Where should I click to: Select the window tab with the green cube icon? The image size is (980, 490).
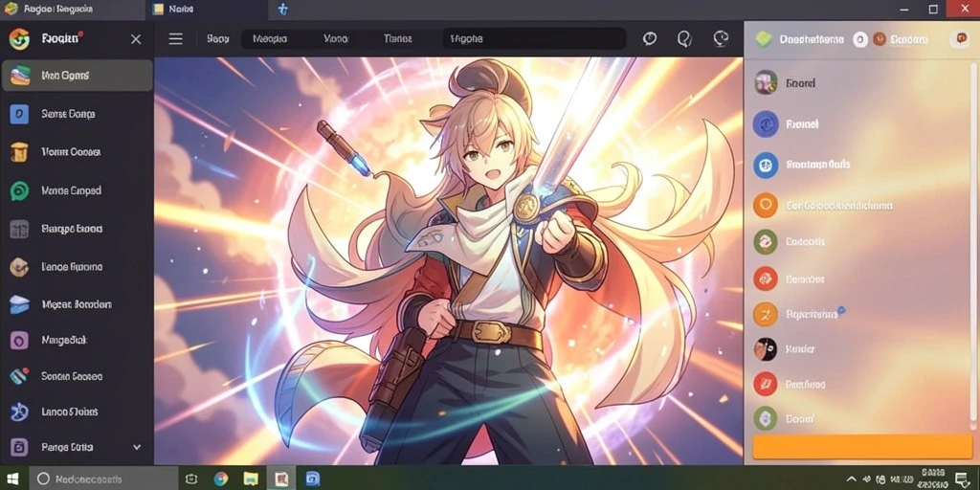pyautogui.click(x=73, y=10)
